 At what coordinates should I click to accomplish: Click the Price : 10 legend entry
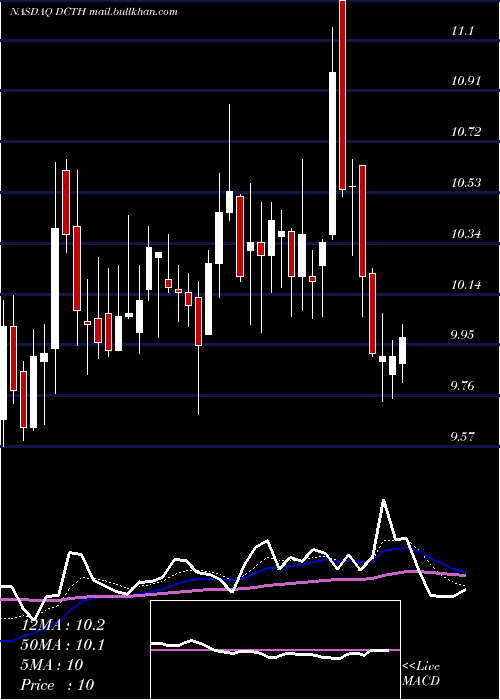pyautogui.click(x=57, y=685)
